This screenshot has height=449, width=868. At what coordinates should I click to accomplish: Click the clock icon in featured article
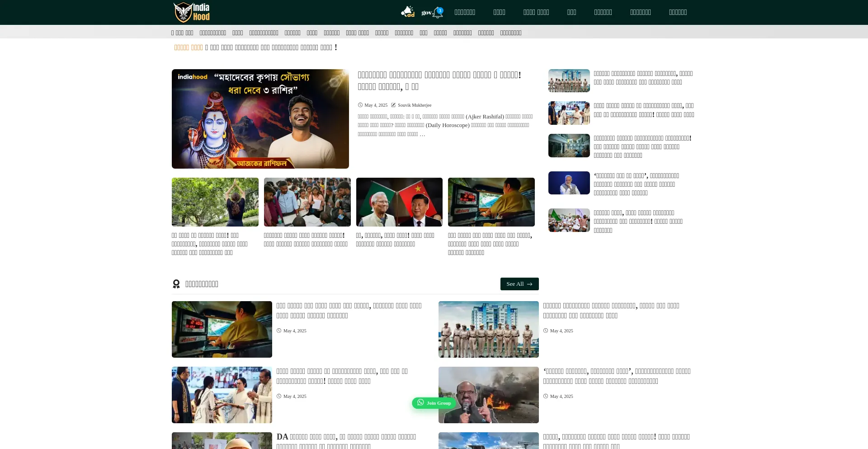tap(360, 105)
